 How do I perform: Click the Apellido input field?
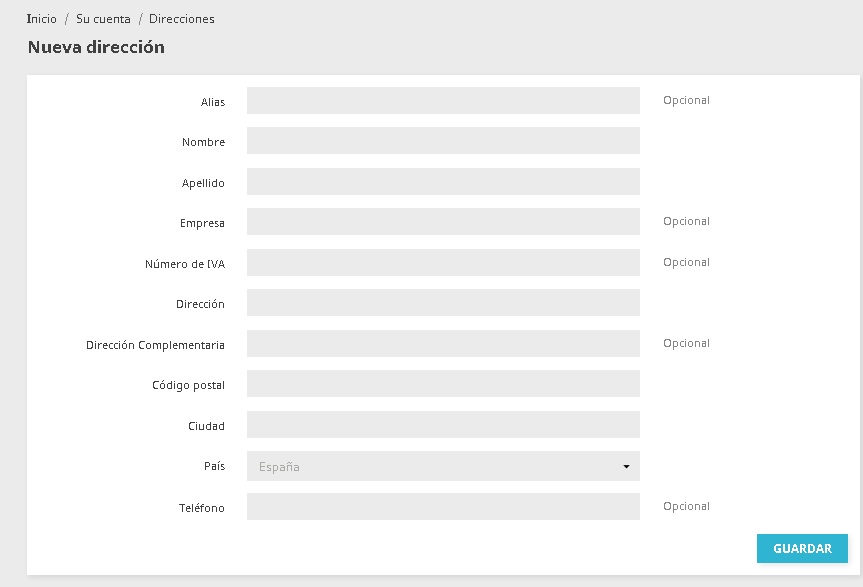pyautogui.click(x=443, y=182)
